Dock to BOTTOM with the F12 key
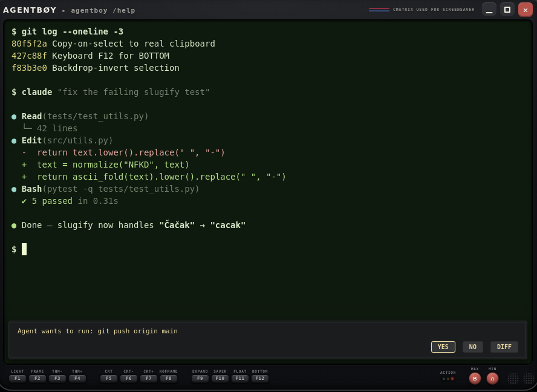The image size is (537, 392). [260, 378]
